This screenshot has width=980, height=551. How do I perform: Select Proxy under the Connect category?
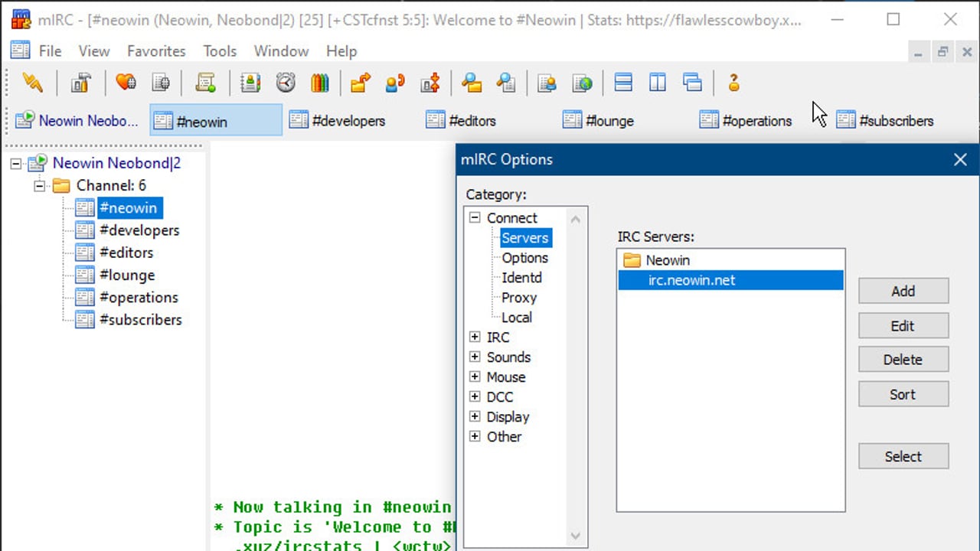(519, 298)
